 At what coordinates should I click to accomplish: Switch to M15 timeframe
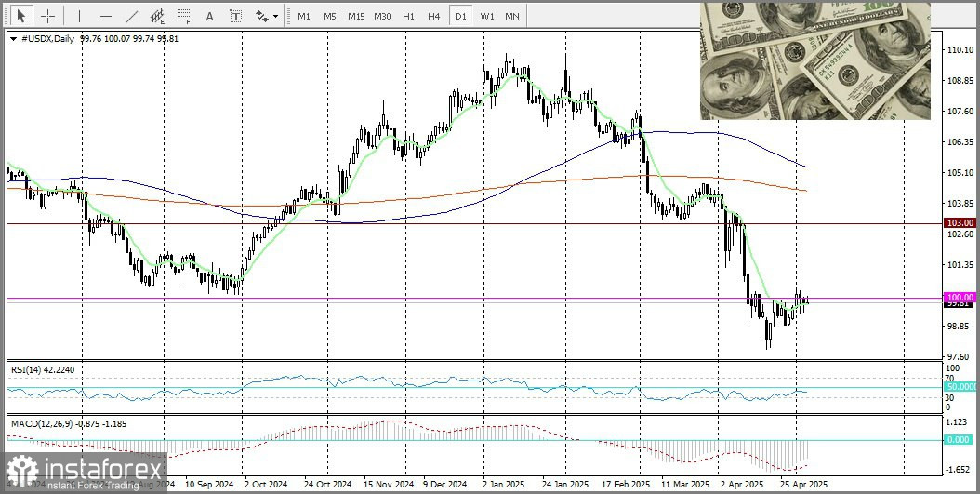(x=356, y=16)
